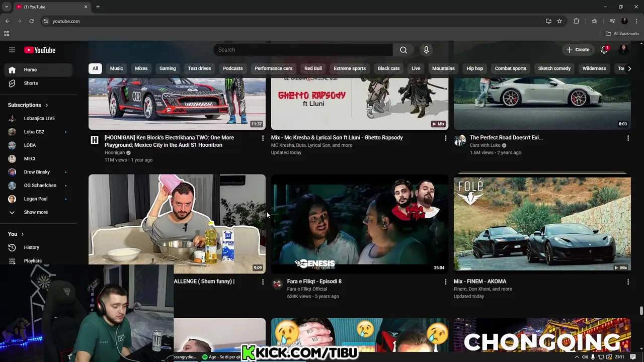644x362 pixels.
Task: Select the Black cats chip
Action: tap(388, 68)
